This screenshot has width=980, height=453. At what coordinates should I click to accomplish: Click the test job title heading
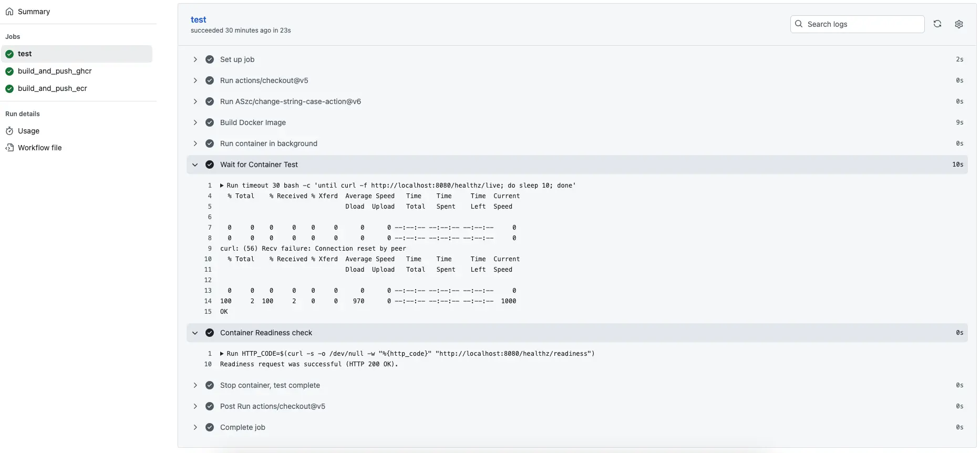[x=198, y=19]
